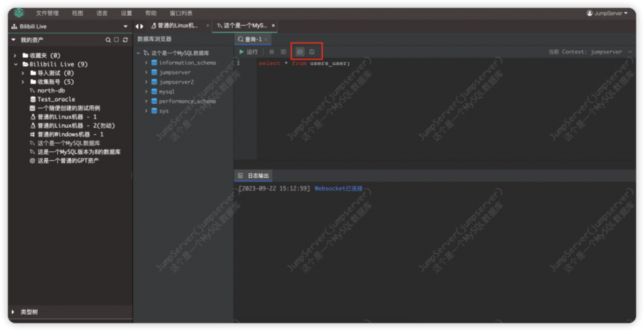Select the north-db asset

tap(51, 90)
